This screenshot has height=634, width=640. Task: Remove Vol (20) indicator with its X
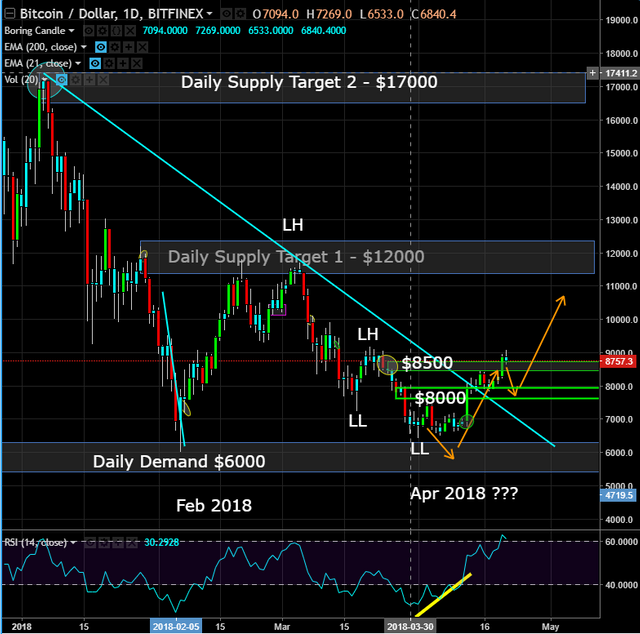pyautogui.click(x=103, y=80)
